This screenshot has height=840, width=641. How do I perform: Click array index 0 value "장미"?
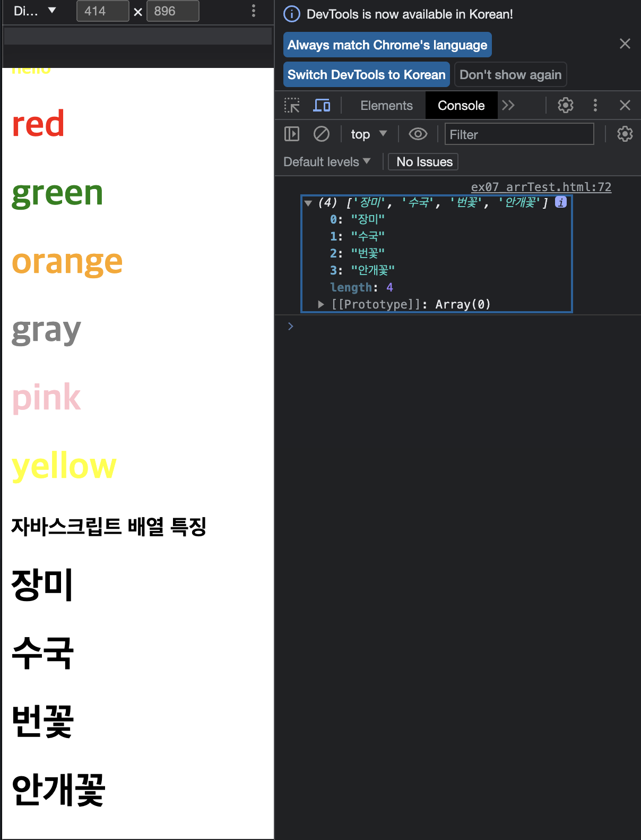tap(368, 219)
